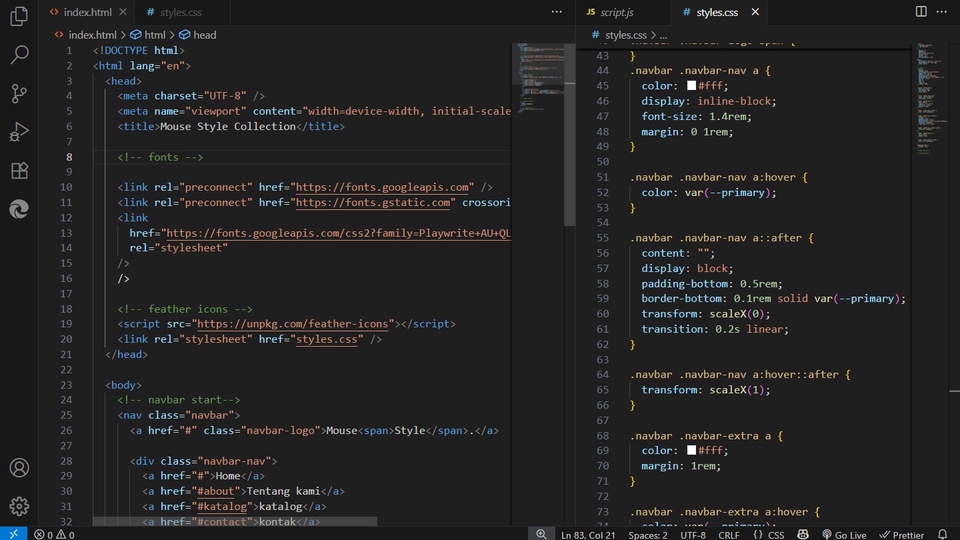Open the Accounts menu
Screen dimensions: 960x540
(19, 468)
